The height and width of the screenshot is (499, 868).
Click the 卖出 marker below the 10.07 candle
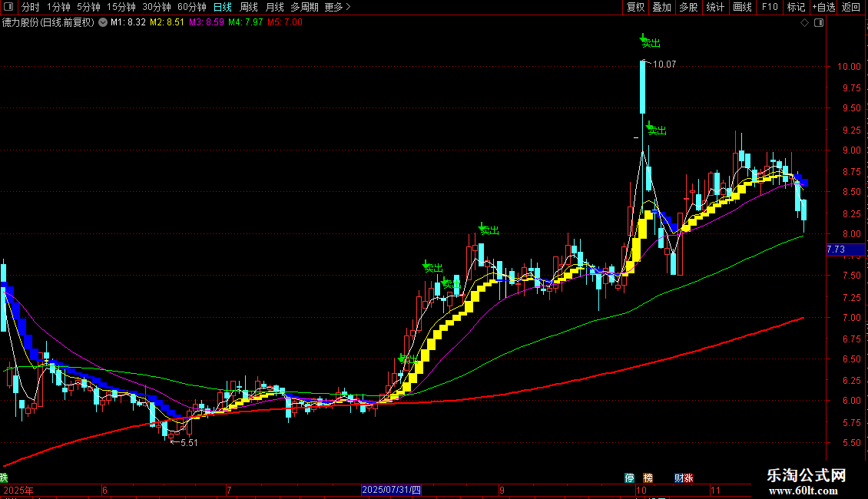tap(656, 129)
